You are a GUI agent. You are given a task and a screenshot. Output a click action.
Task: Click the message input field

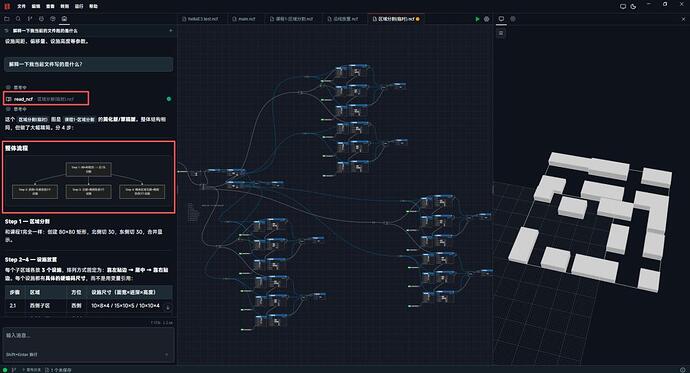[x=88, y=344]
